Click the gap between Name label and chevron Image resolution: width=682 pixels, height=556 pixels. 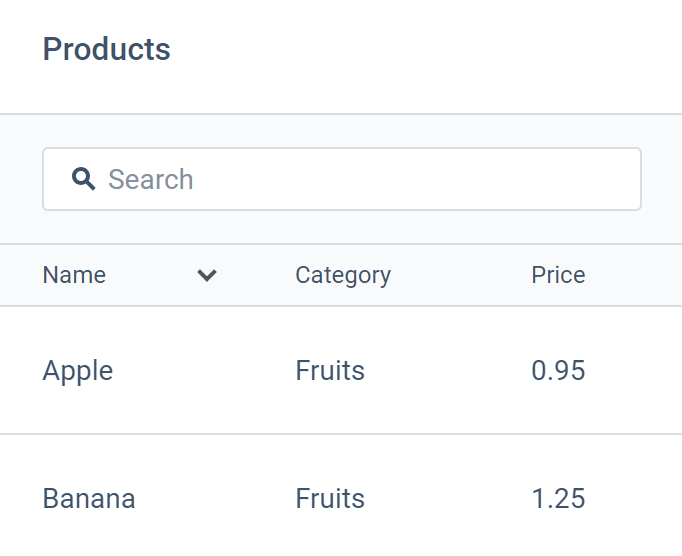(150, 275)
